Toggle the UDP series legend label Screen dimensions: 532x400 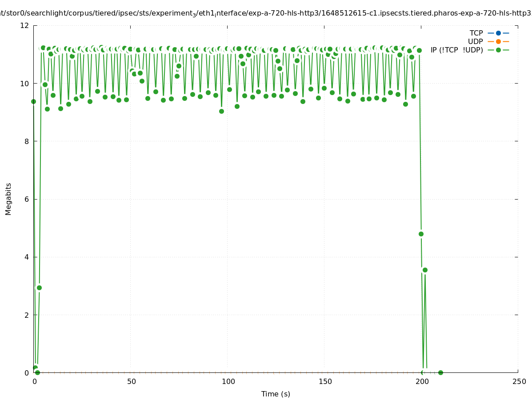pos(475,41)
